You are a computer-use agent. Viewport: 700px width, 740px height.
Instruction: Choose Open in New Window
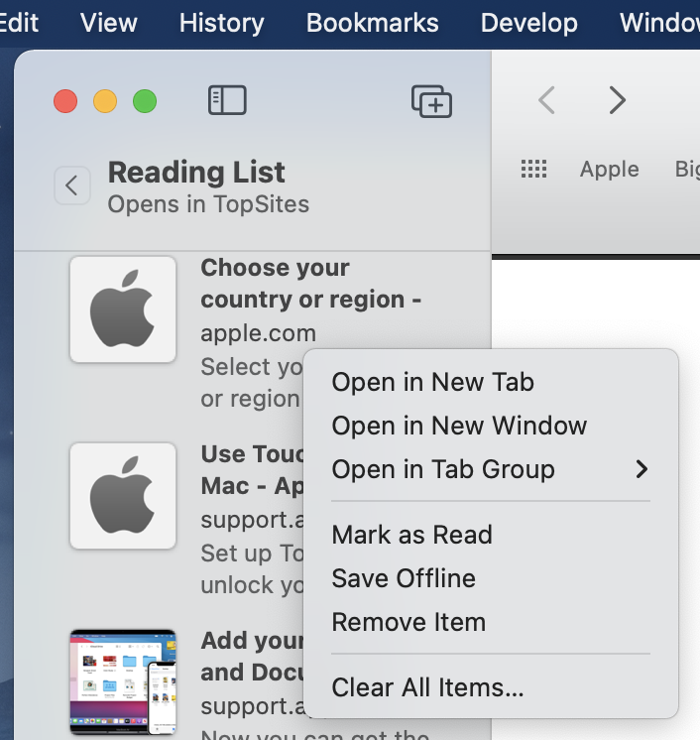point(491,426)
